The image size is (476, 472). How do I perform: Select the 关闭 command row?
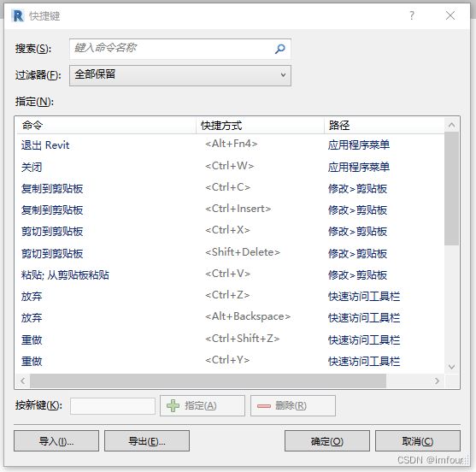[x=230, y=167]
